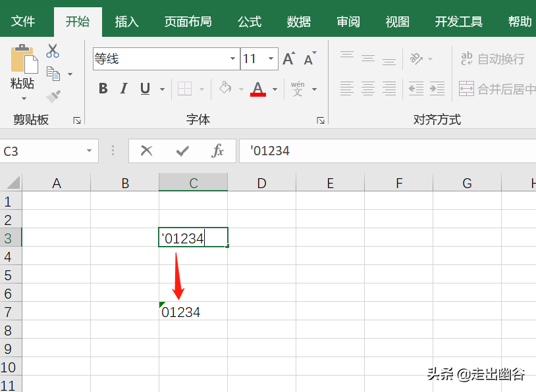Expand the 粘贴 paste options arrow
Viewport: 536px width, 392px height.
[x=24, y=99]
